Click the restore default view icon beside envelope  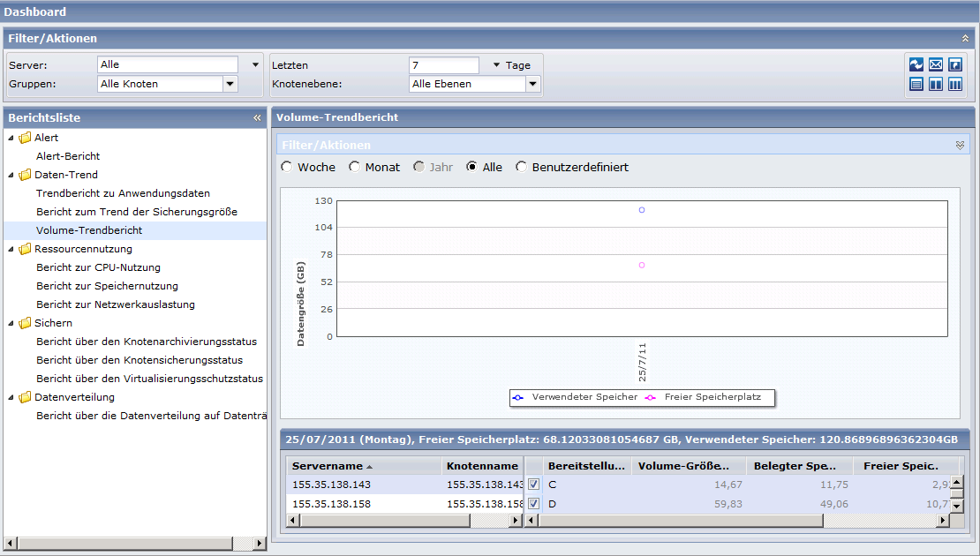955,64
